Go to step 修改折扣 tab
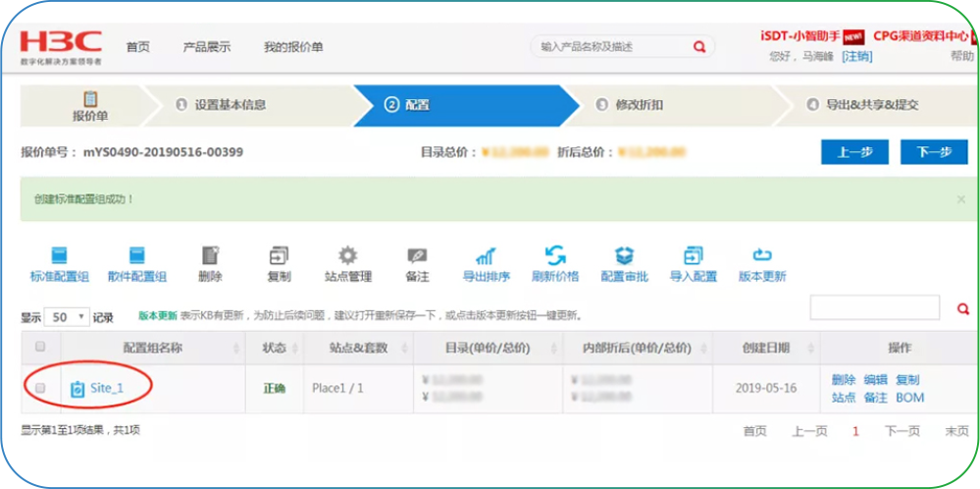 pos(639,105)
